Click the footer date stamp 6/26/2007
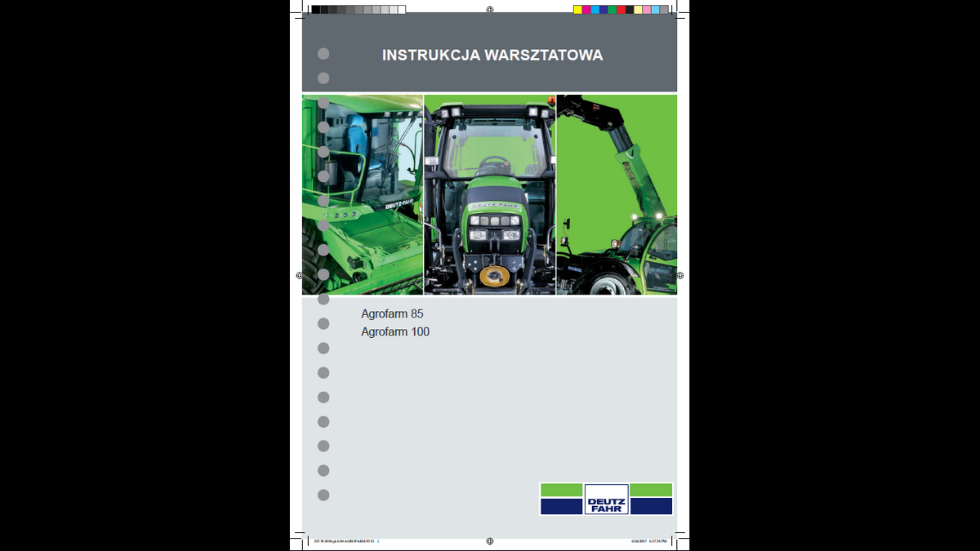Viewport: 980px width, 551px height. 638,540
